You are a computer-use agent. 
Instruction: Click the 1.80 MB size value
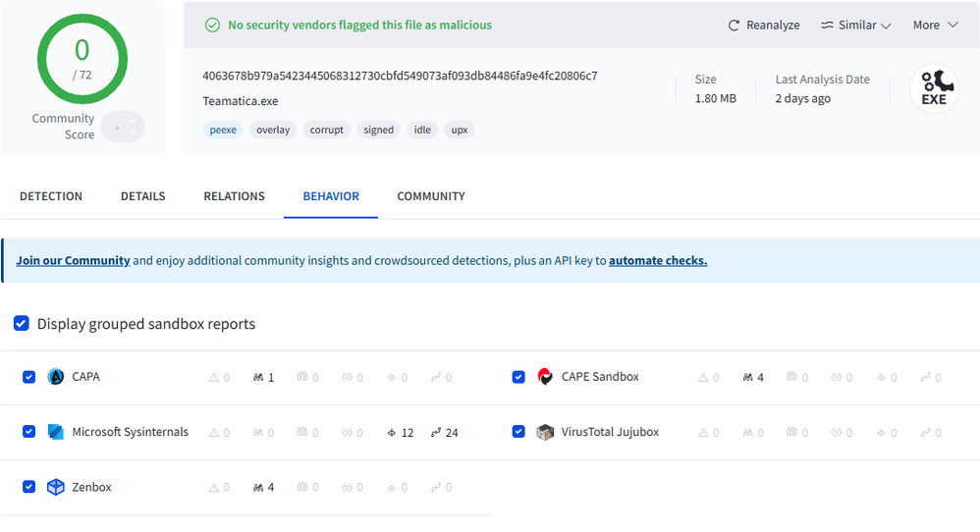716,99
